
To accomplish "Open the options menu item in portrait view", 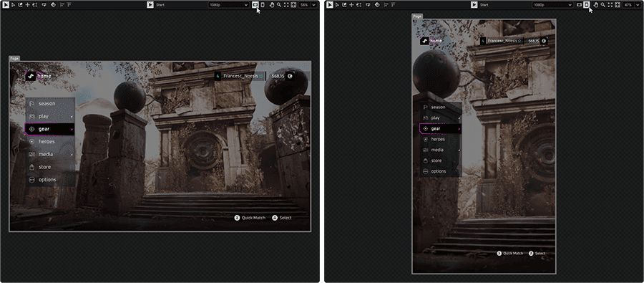I will click(x=441, y=171).
